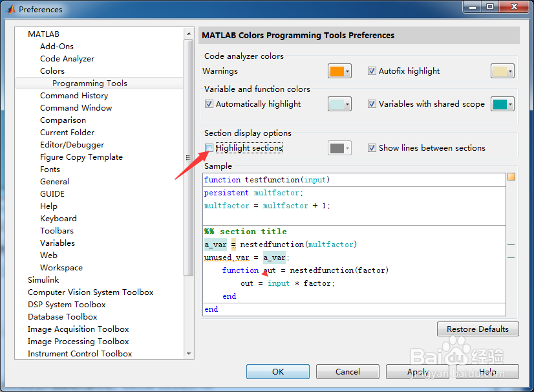Click the gray Highlight sections swatch

[337, 148]
